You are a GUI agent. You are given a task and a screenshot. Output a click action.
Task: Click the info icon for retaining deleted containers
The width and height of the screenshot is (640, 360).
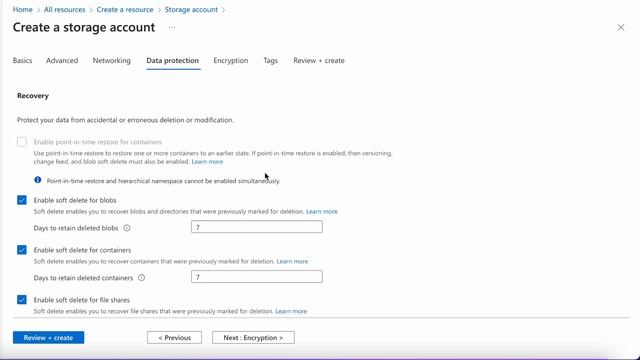coord(141,278)
